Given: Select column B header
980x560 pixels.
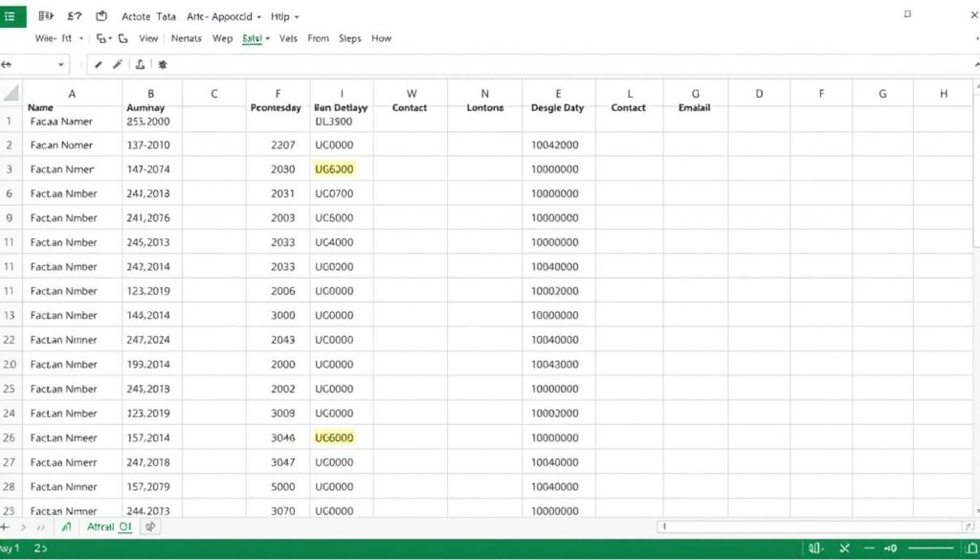Looking at the screenshot, I should (x=150, y=94).
